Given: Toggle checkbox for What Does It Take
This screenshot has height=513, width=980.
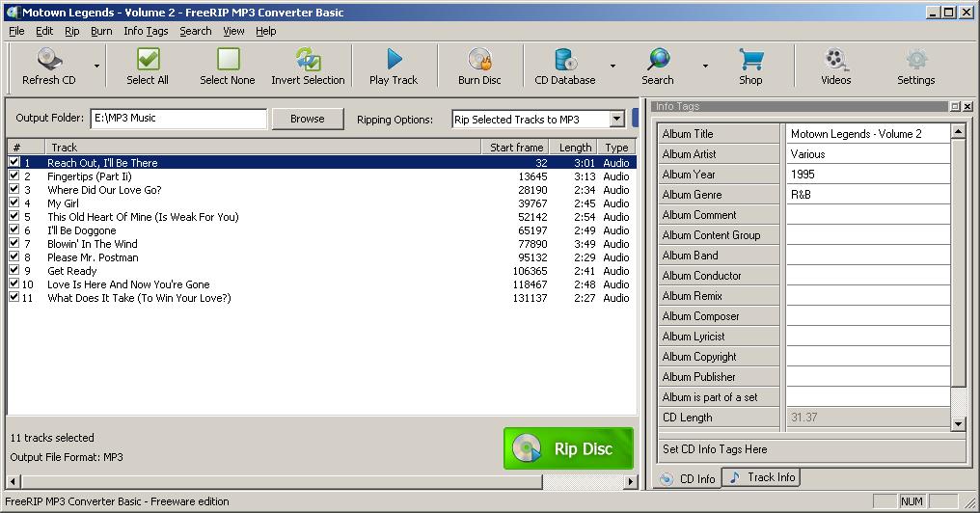Looking at the screenshot, I should pyautogui.click(x=14, y=297).
